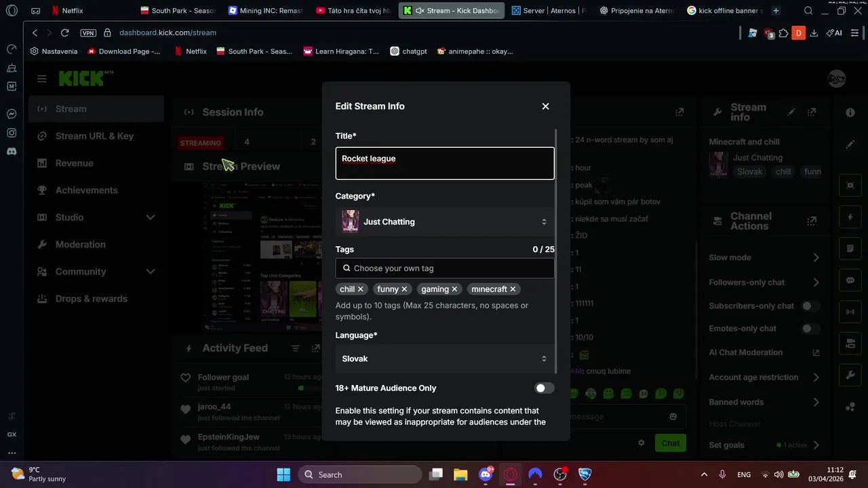The image size is (868, 488).
Task: Remove the funny tag
Action: [x=404, y=289]
